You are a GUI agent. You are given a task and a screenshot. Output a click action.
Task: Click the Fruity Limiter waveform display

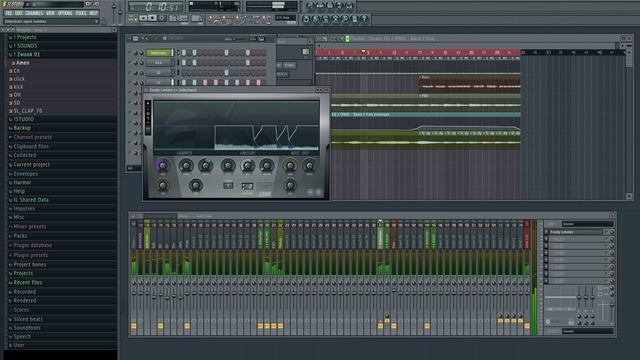pyautogui.click(x=236, y=126)
